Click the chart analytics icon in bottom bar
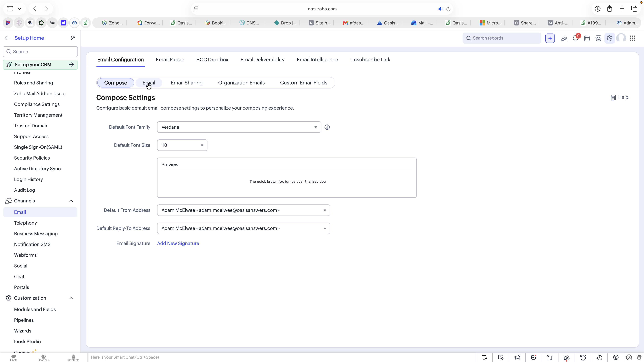644x362 pixels. 533,357
